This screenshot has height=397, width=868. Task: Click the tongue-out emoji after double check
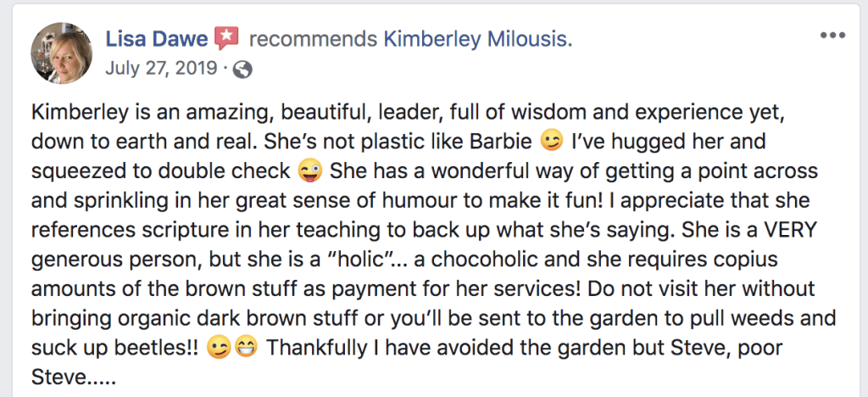[x=310, y=171]
